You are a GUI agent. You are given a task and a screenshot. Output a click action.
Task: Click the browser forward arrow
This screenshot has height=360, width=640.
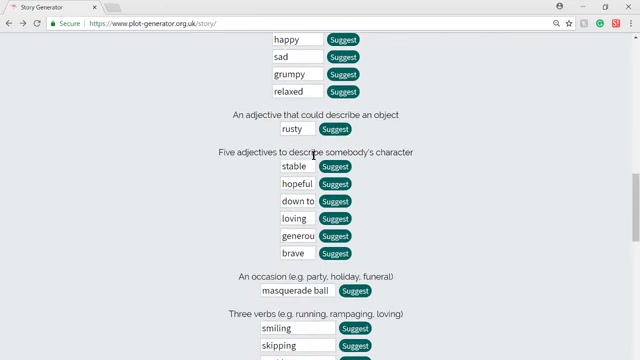point(23,24)
